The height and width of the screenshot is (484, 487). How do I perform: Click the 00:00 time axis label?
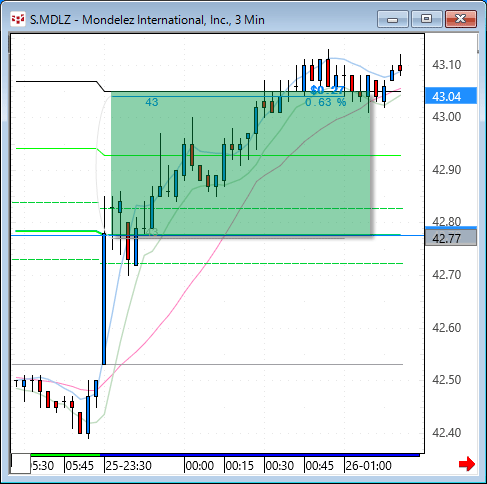click(200, 466)
